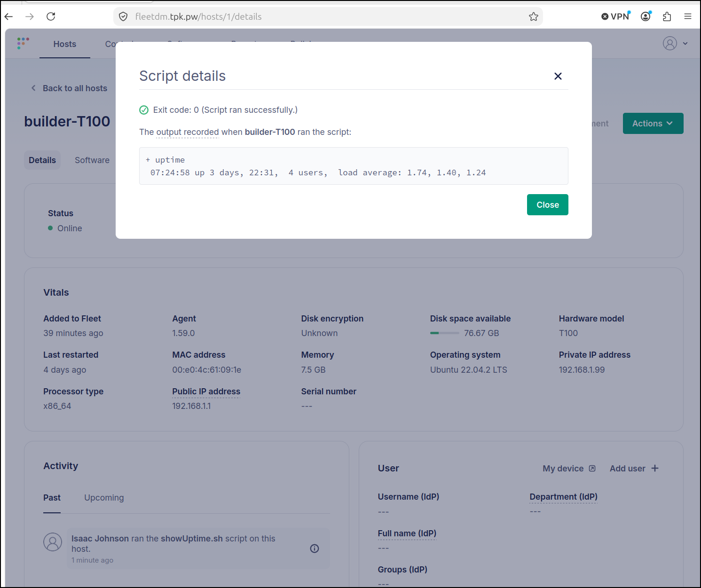Click the host name builder-T100 heading
Image resolution: width=701 pixels, height=588 pixels.
67,121
